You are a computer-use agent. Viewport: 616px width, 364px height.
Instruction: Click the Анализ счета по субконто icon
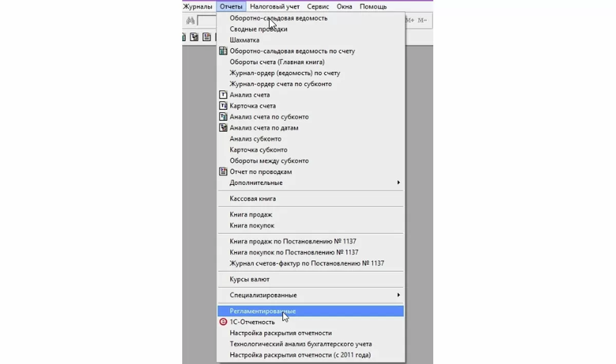[x=223, y=117]
